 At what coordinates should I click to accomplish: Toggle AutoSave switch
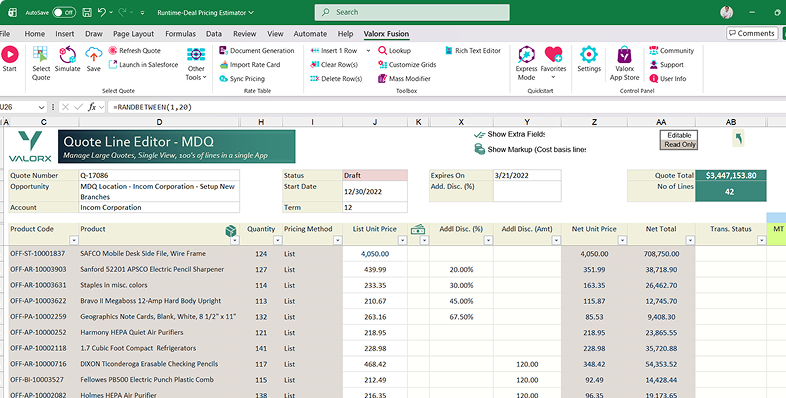[x=64, y=13]
